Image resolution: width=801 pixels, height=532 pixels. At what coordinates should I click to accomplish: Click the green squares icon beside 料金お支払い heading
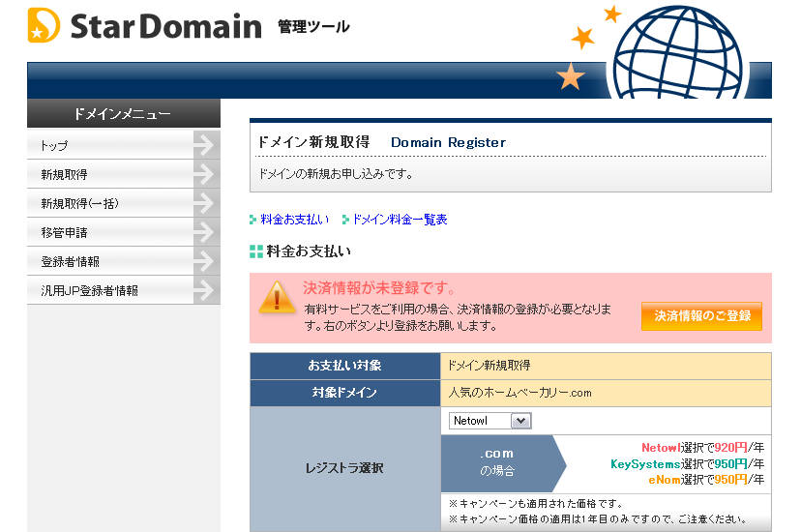pos(256,251)
